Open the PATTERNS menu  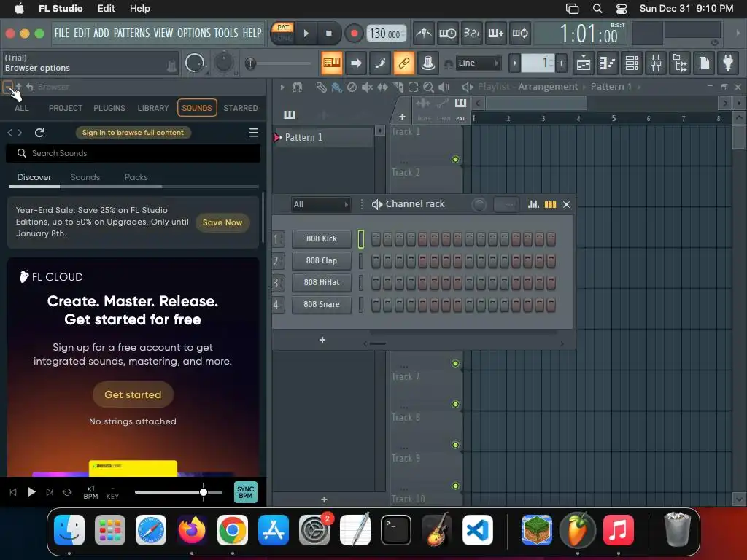click(x=131, y=33)
